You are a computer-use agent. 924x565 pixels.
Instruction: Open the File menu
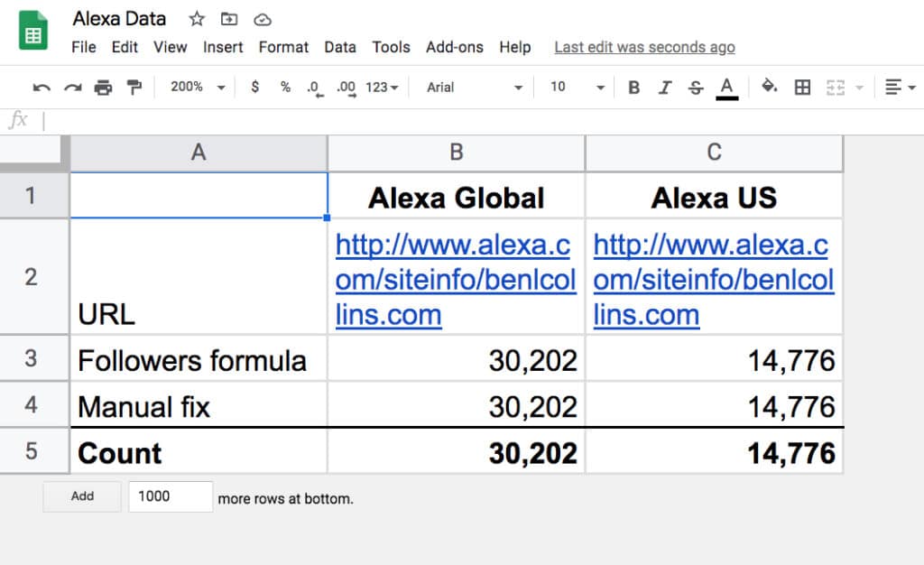pos(84,47)
